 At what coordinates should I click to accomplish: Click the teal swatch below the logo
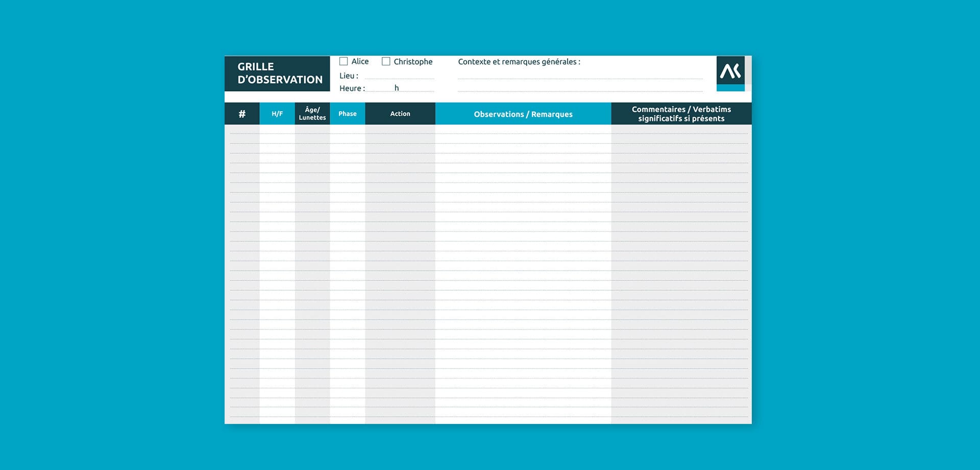(730, 88)
